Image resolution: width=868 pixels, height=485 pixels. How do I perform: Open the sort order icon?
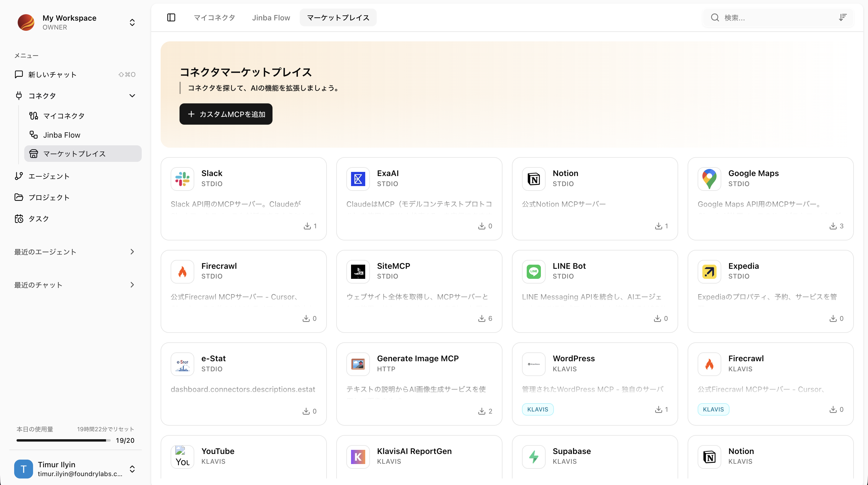(842, 17)
